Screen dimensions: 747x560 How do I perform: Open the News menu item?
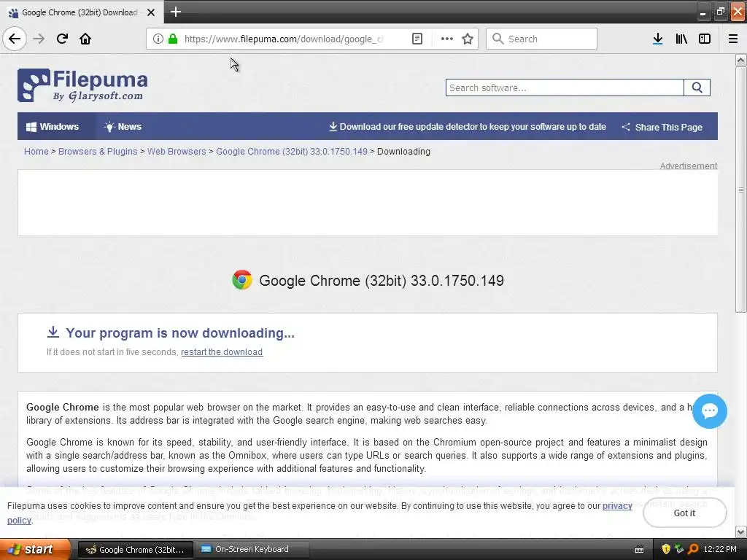[x=123, y=127]
